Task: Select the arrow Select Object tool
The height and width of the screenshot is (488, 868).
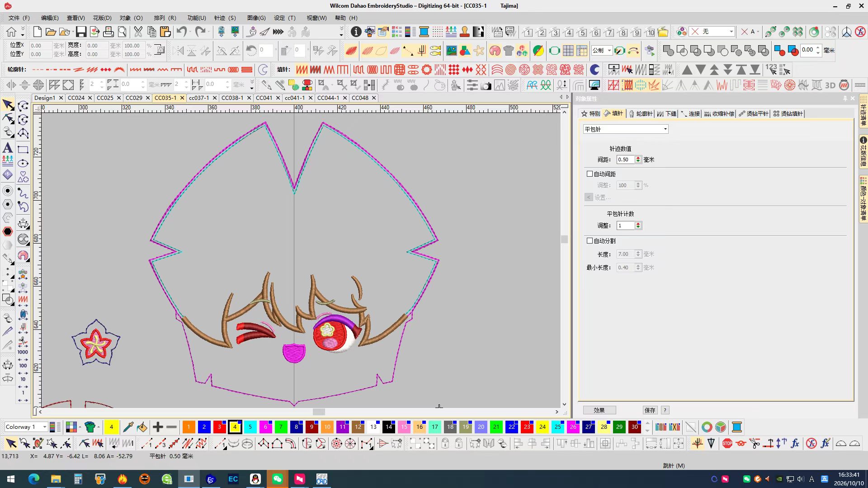Action: [8, 105]
